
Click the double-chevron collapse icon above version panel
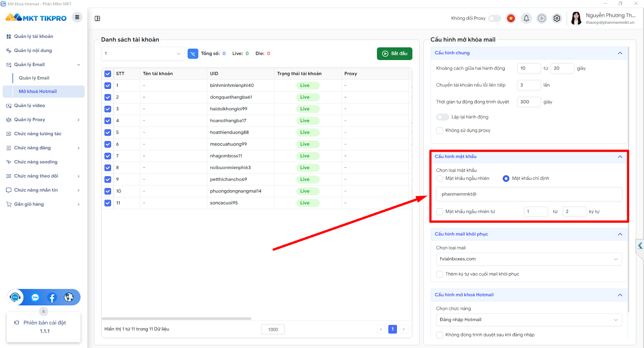point(43,311)
